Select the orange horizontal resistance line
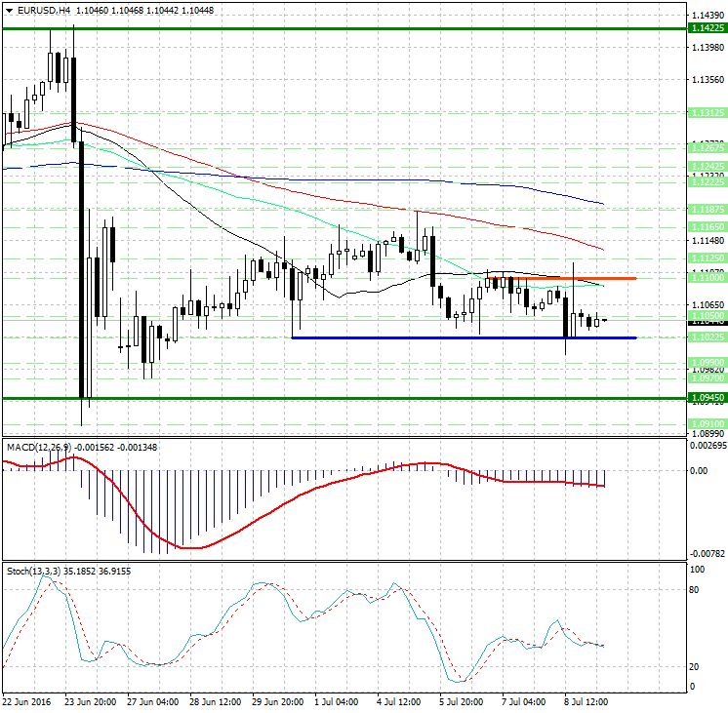728x713 pixels. pyautogui.click(x=561, y=278)
